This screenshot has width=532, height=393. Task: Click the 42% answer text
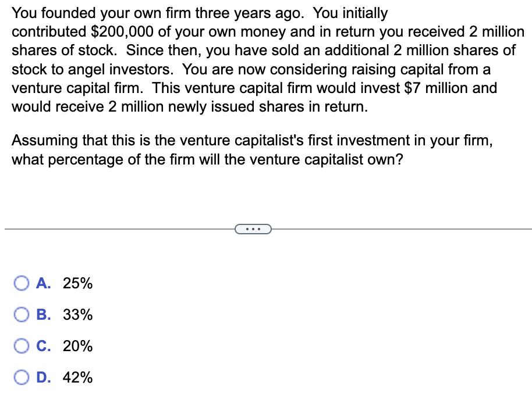[x=77, y=377]
